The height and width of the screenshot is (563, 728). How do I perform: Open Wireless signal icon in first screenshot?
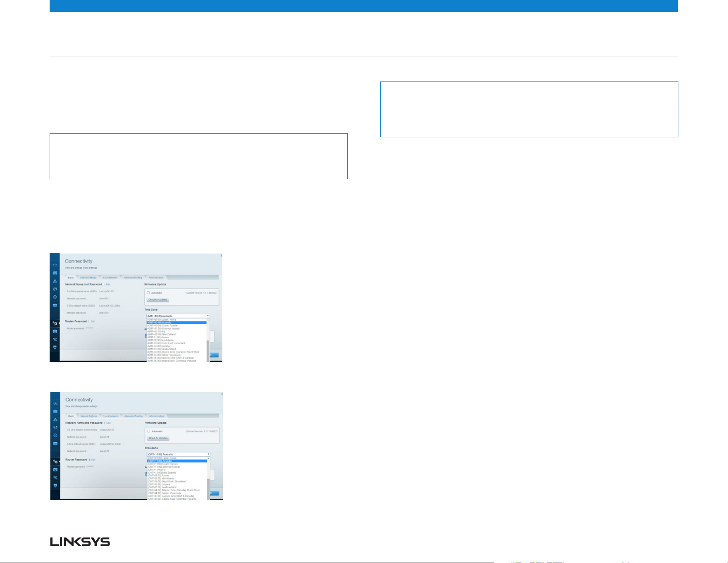click(55, 340)
